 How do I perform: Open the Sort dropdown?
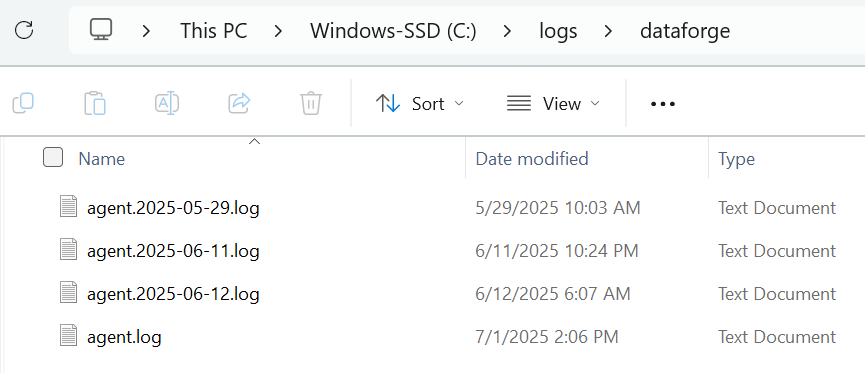[x=419, y=104]
